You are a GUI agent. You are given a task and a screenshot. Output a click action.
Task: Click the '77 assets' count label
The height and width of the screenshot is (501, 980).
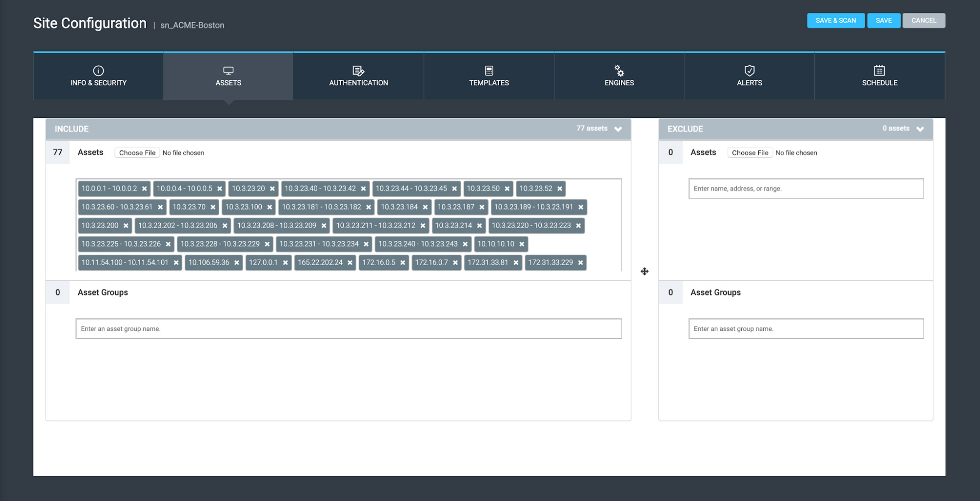(x=592, y=129)
